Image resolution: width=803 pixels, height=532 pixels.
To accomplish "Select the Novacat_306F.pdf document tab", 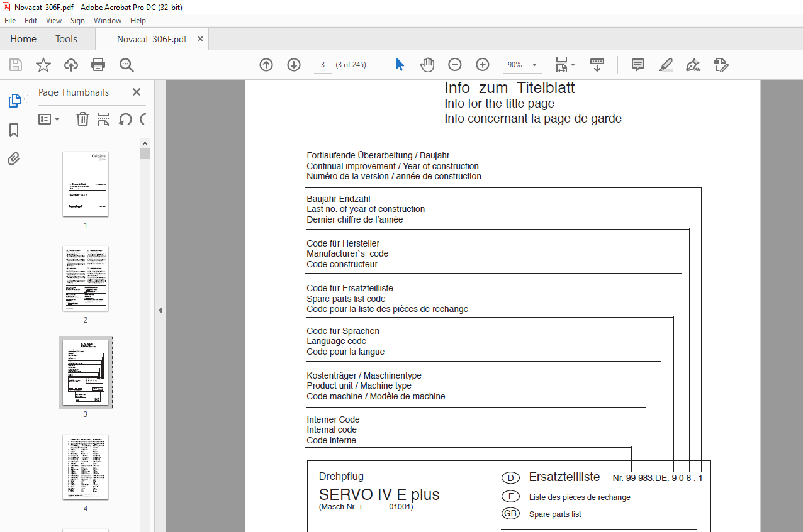I will (x=152, y=39).
